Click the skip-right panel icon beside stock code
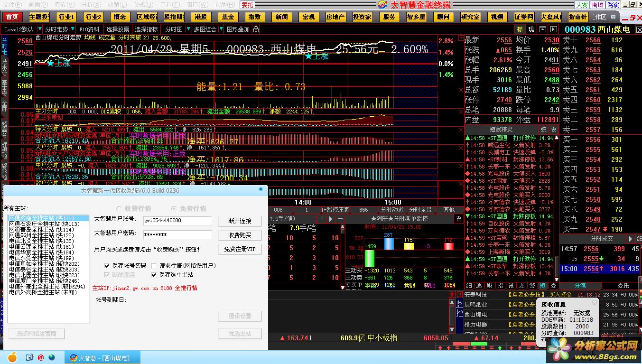This screenshot has width=642, height=364. coord(554,29)
